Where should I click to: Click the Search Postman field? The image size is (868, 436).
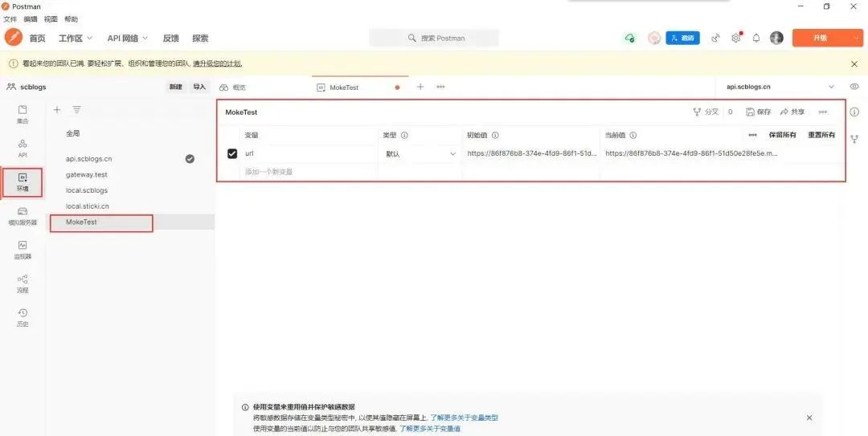(x=434, y=39)
